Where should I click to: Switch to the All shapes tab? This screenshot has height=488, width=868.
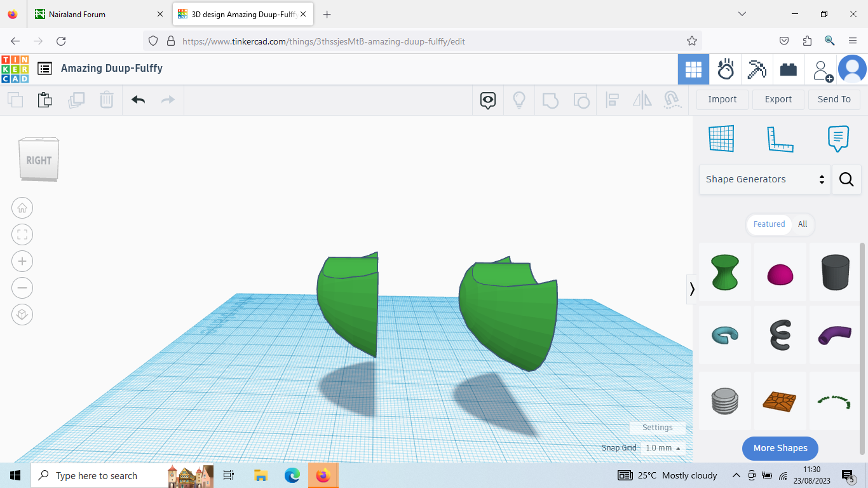(x=802, y=224)
